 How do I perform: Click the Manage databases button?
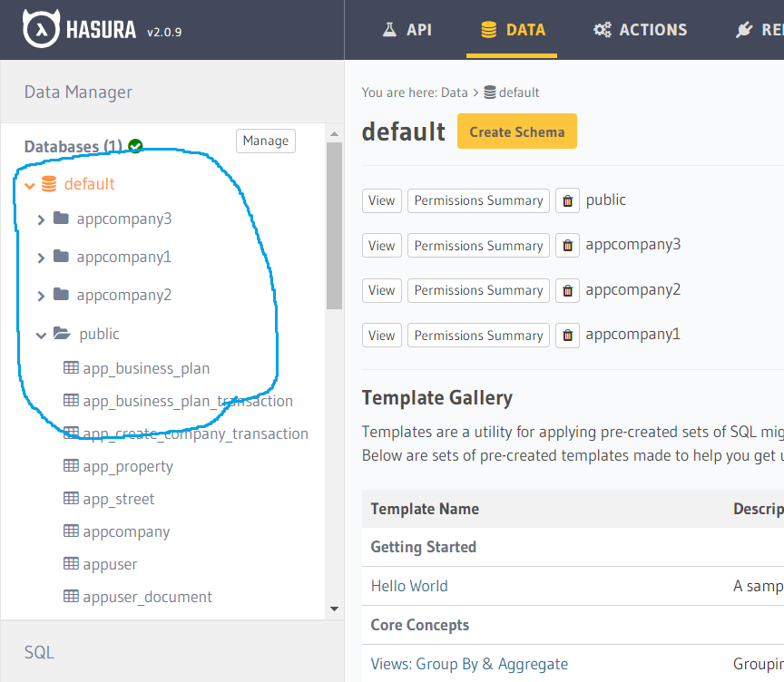click(266, 141)
